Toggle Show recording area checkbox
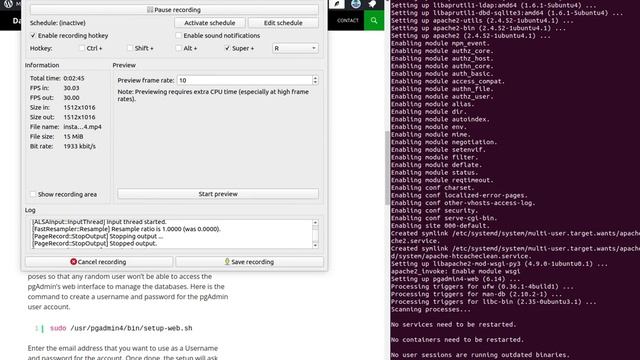The width and height of the screenshot is (640, 360). (x=33, y=194)
